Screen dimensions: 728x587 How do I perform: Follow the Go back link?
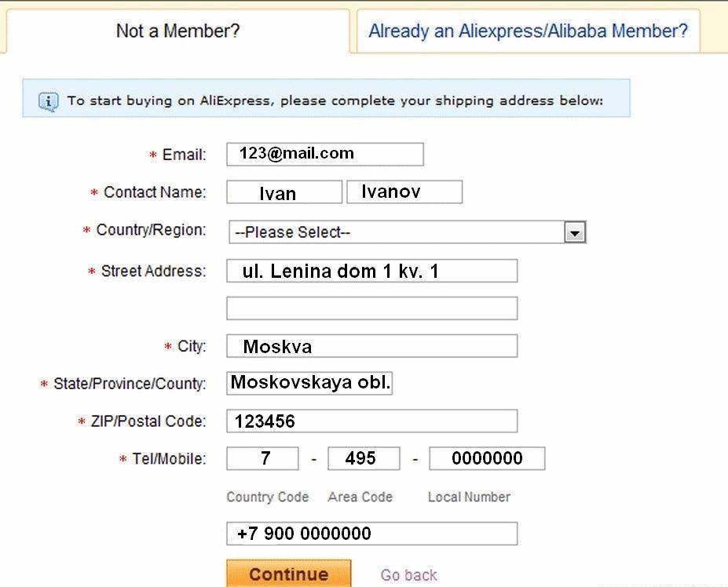pos(408,575)
